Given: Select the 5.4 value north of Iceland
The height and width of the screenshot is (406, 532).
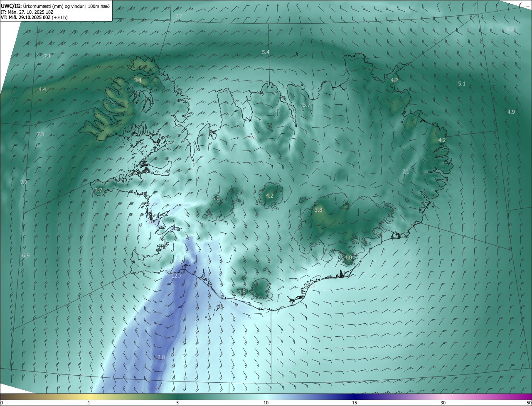Looking at the screenshot, I should [x=266, y=52].
